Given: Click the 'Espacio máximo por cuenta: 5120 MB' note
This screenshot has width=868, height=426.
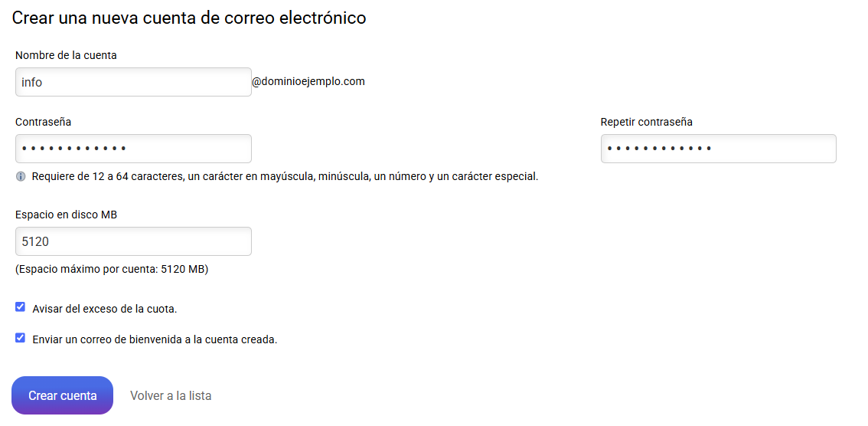Looking at the screenshot, I should pos(112,270).
